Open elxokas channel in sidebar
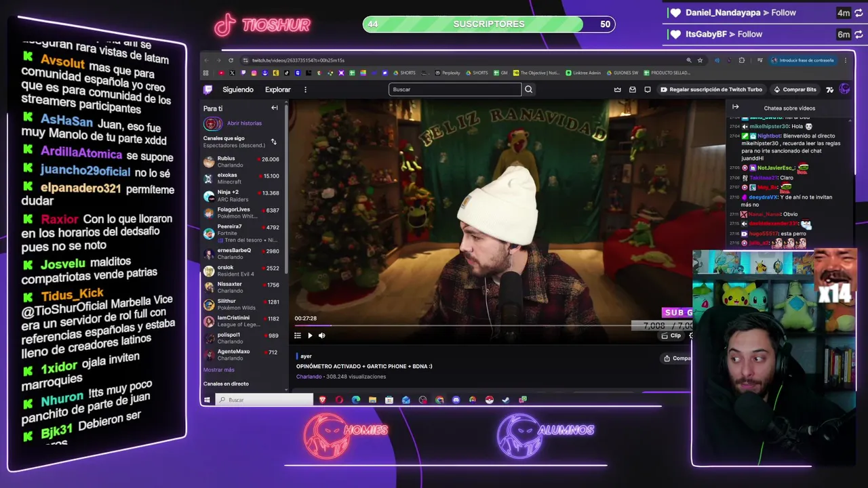This screenshot has height=488, width=868. pyautogui.click(x=241, y=179)
